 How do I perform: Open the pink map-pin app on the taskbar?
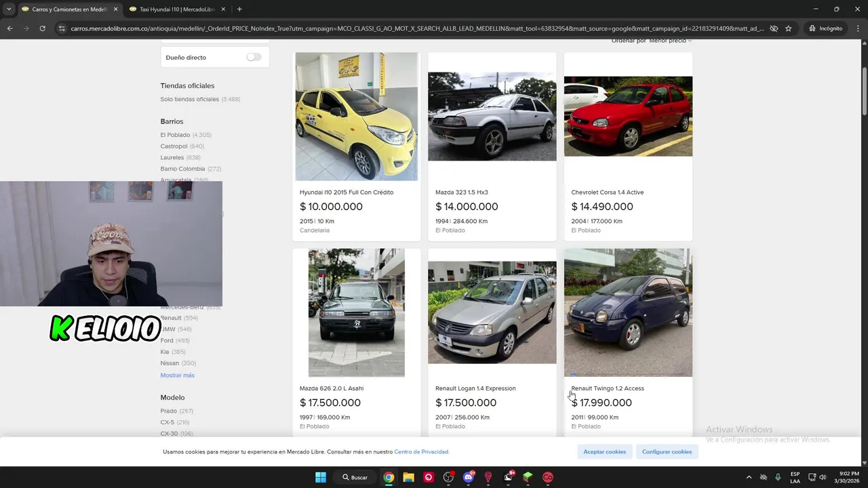point(488,477)
